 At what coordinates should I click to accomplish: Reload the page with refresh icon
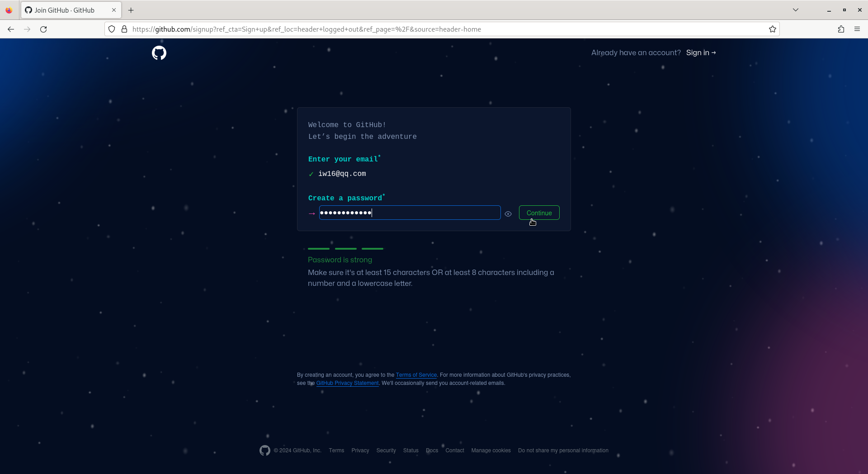43,29
